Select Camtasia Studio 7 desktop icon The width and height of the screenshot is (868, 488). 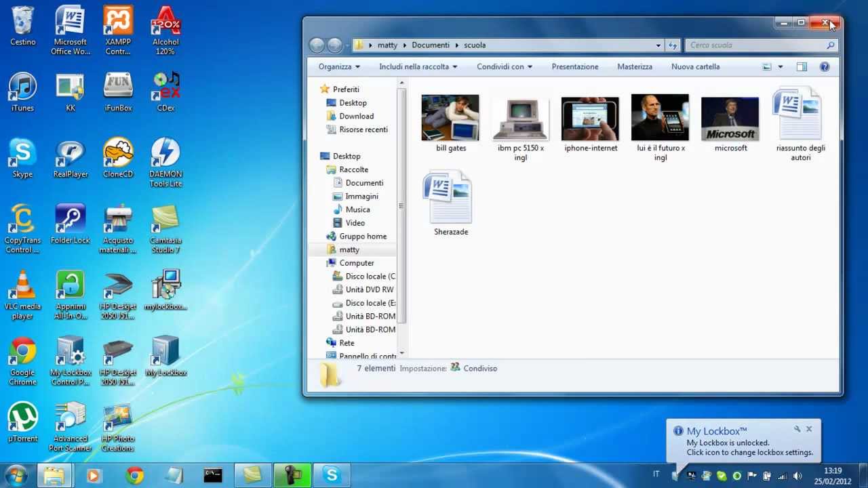point(165,229)
